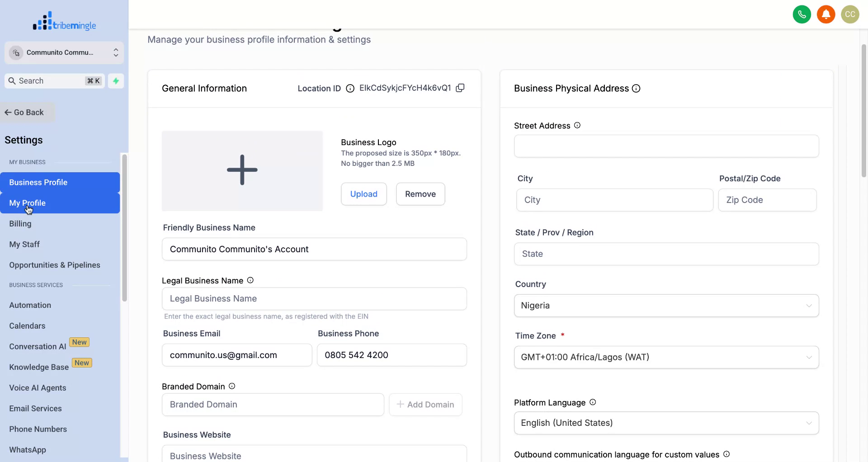Click the Street Address info icon
The image size is (868, 462).
577,125
